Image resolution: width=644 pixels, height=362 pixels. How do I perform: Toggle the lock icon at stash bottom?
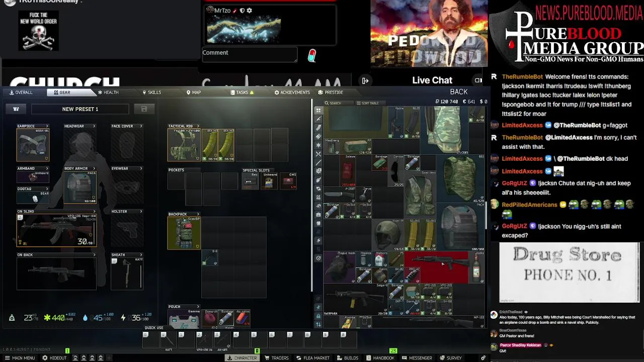coord(318,316)
